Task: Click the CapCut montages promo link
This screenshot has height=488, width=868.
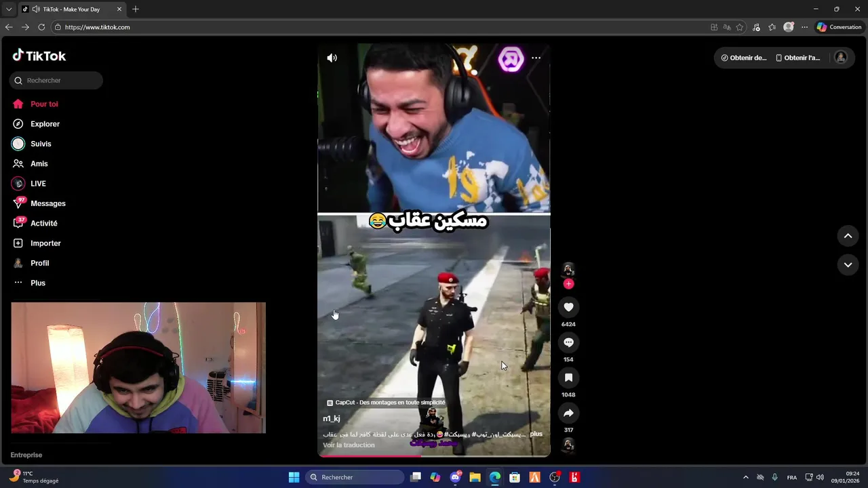Action: (386, 403)
